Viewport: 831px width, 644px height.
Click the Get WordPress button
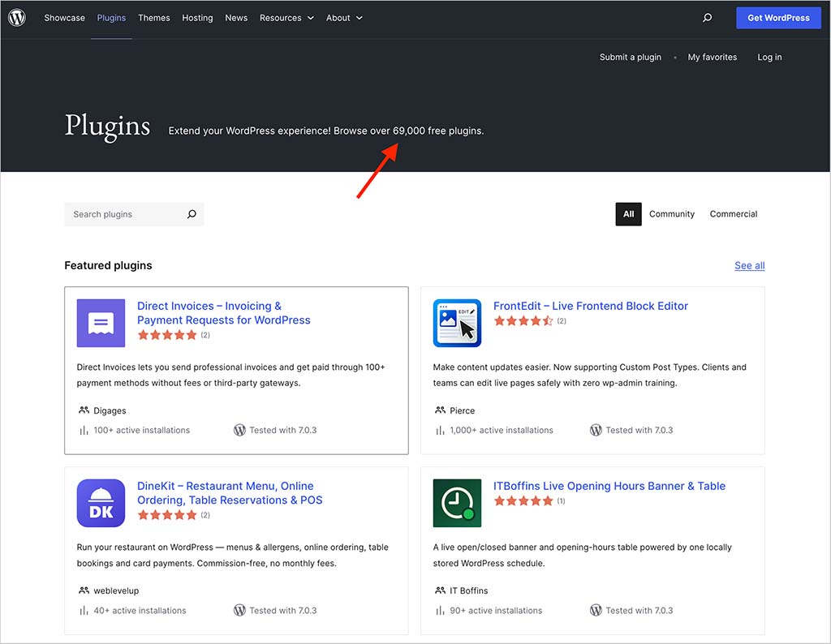(778, 18)
